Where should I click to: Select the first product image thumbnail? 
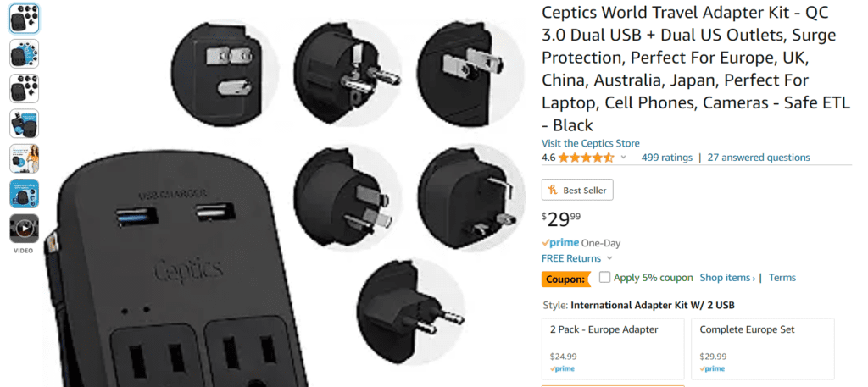(24, 19)
